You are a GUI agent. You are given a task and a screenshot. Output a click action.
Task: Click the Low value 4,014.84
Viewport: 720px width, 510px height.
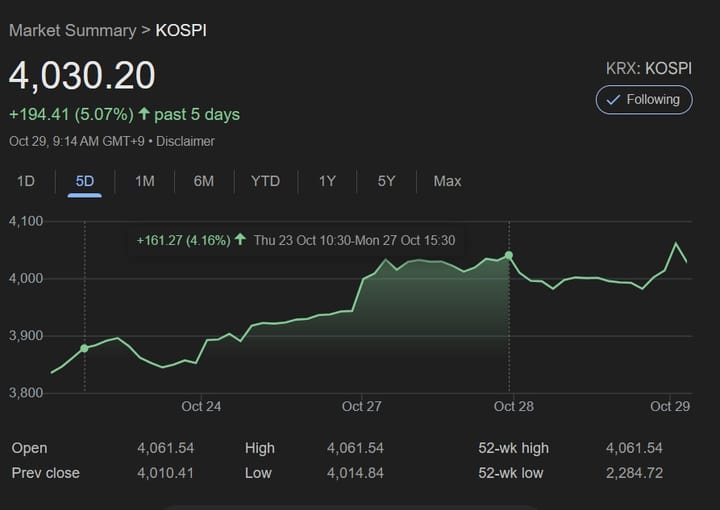click(x=355, y=473)
